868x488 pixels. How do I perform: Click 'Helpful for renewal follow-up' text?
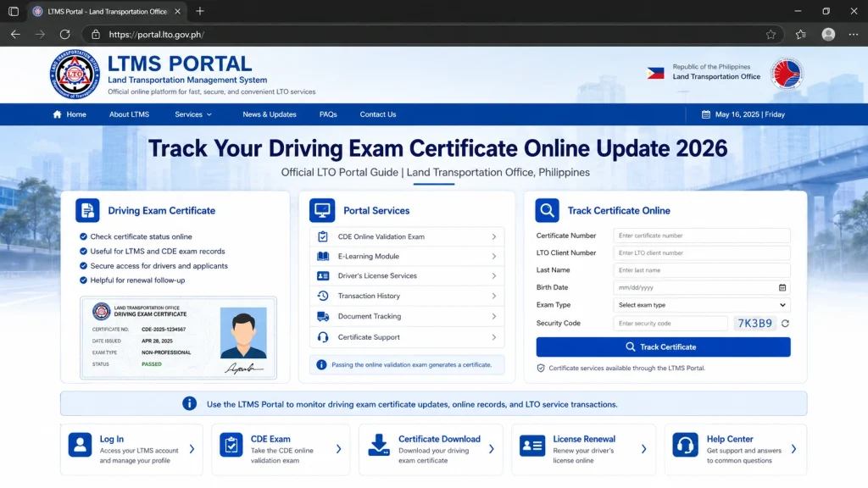138,280
